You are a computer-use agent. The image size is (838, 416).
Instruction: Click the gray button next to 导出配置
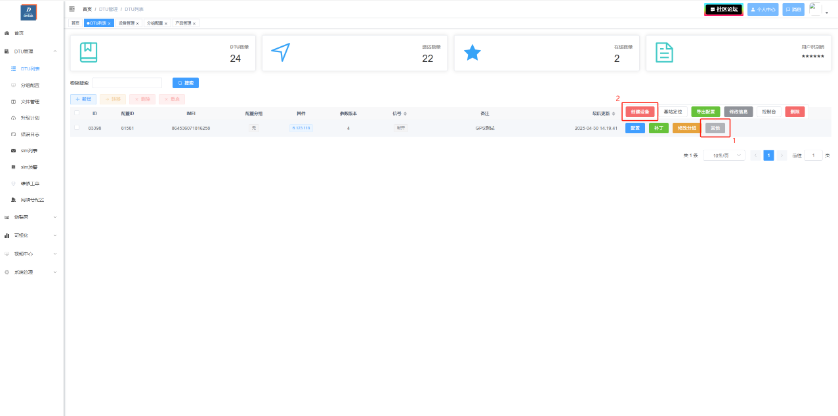tap(739, 112)
